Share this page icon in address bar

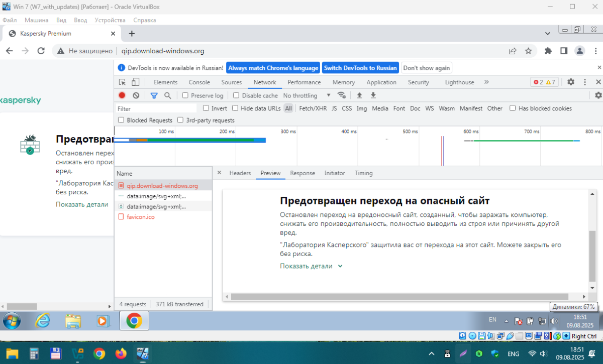click(513, 51)
